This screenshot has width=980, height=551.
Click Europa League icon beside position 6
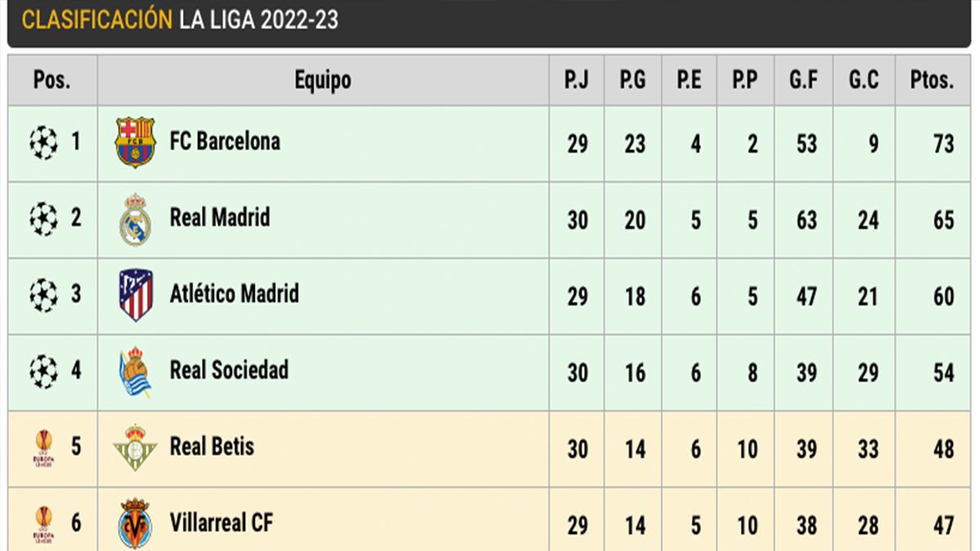click(x=44, y=523)
